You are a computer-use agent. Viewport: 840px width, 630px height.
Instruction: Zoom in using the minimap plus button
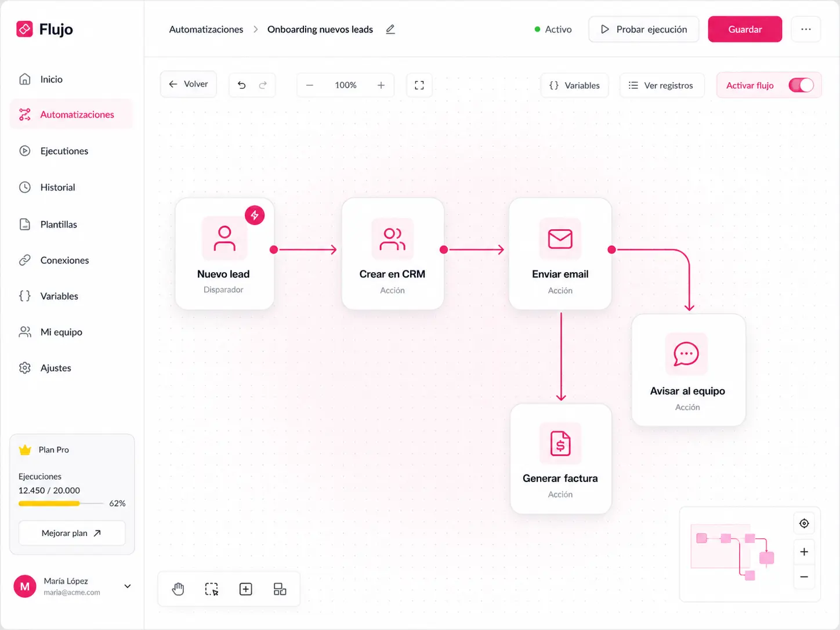804,552
